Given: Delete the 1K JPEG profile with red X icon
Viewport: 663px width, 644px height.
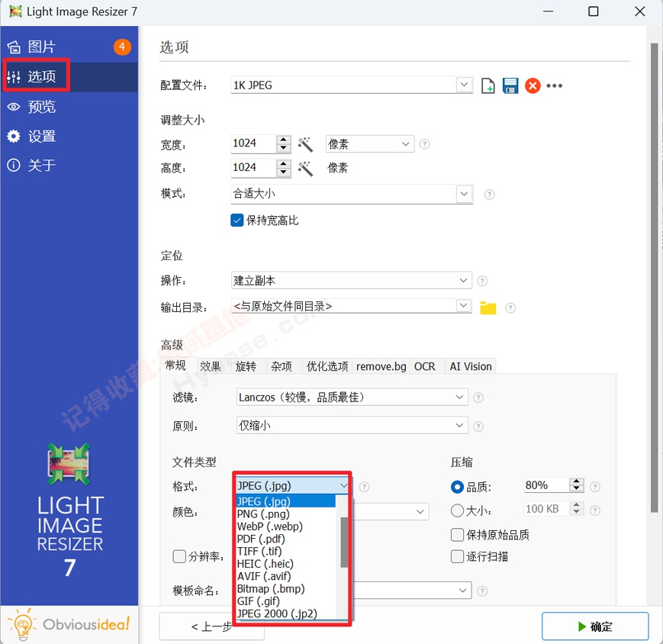Looking at the screenshot, I should coord(532,85).
